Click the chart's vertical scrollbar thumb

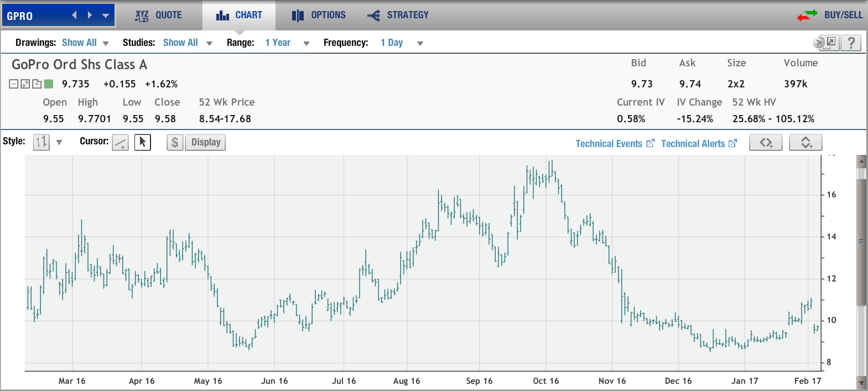(861, 242)
